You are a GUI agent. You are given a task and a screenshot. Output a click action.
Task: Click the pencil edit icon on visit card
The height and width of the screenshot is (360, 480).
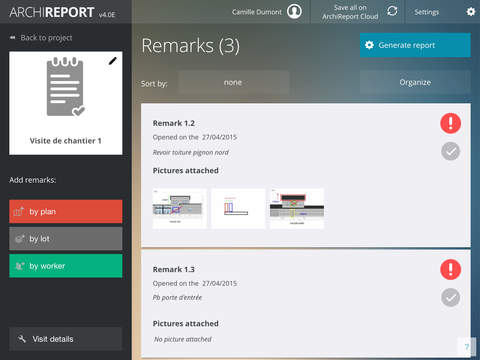click(x=113, y=61)
